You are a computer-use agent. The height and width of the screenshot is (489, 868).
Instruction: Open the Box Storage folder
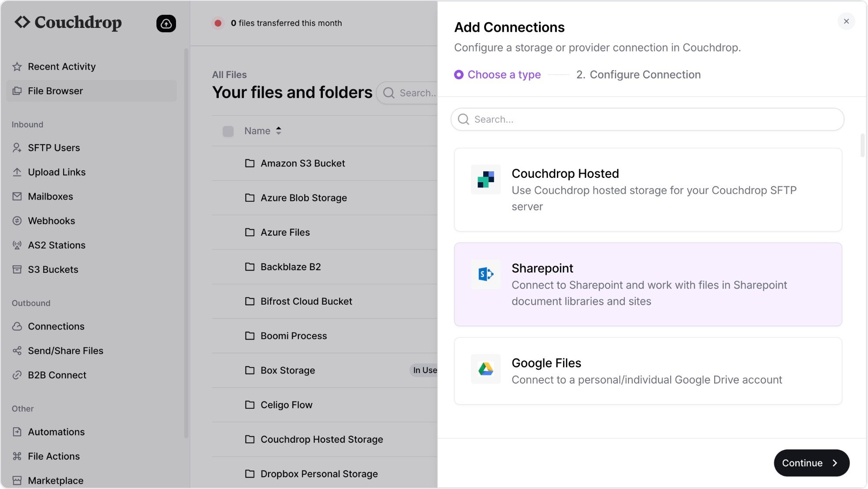287,370
